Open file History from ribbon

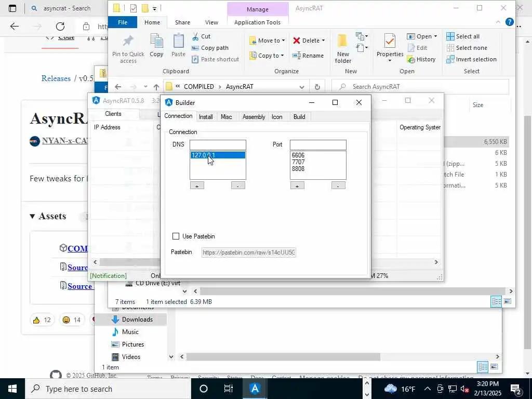[421, 59]
